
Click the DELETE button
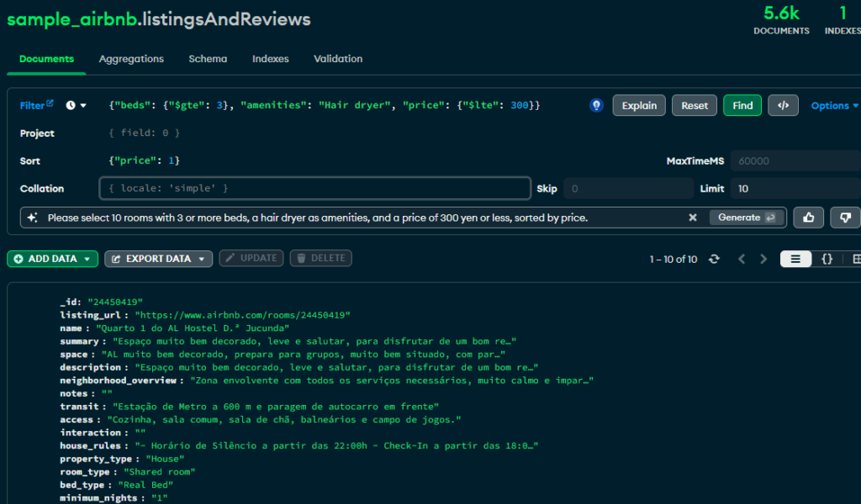point(321,259)
